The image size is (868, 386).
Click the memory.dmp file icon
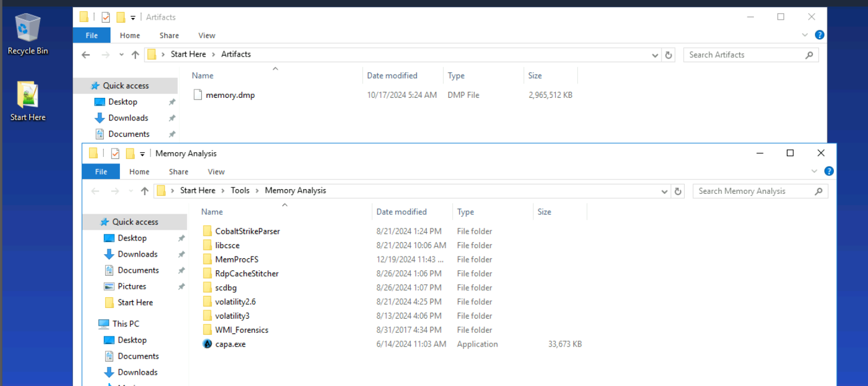[x=198, y=95]
